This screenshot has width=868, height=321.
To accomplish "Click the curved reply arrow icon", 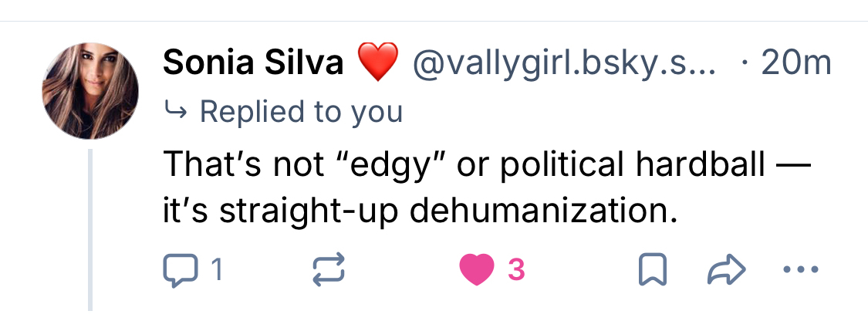I will point(176,113).
